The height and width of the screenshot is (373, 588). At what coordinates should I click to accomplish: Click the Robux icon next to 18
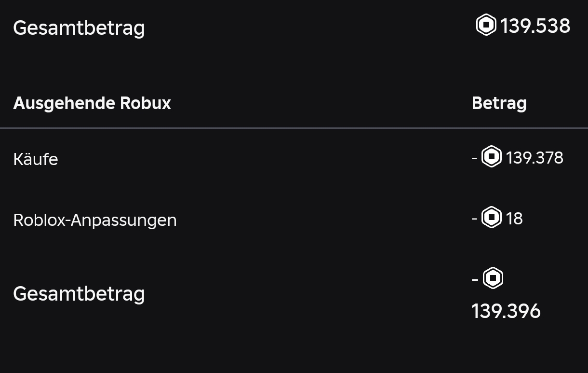[492, 218]
